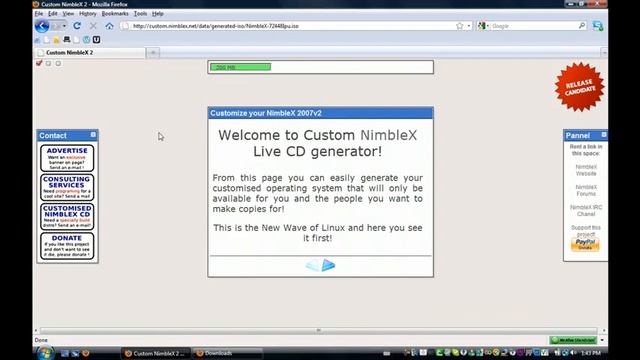Open the File menu
This screenshot has width=640, height=360.
click(39, 13)
